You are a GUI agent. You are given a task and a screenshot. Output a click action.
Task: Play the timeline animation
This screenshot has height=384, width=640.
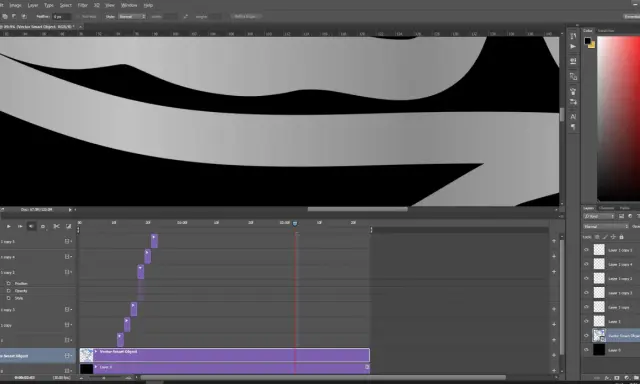click(9, 226)
